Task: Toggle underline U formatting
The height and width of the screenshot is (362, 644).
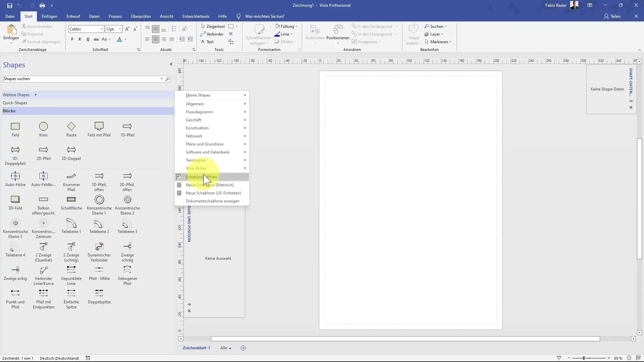Action: 88,39
